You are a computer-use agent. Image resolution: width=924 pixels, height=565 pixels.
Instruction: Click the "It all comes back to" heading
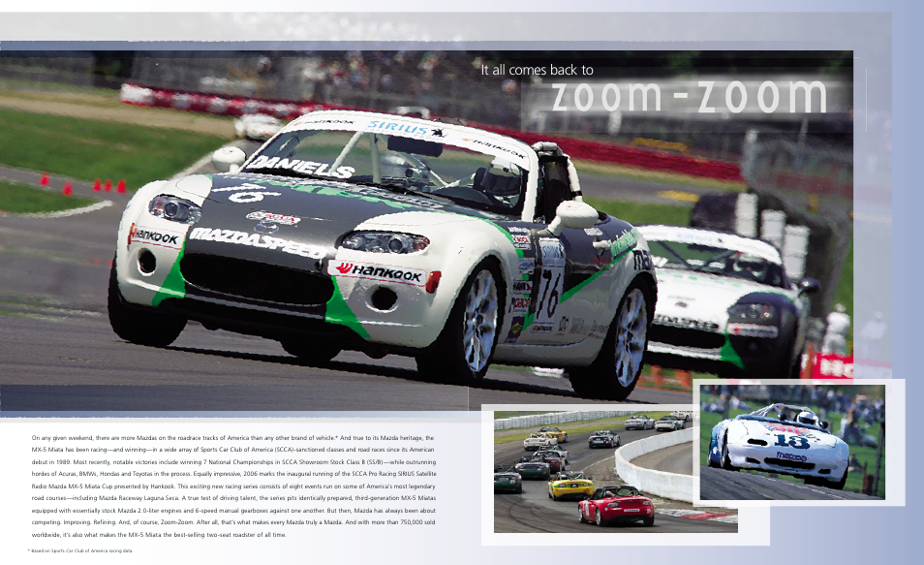pyautogui.click(x=537, y=70)
